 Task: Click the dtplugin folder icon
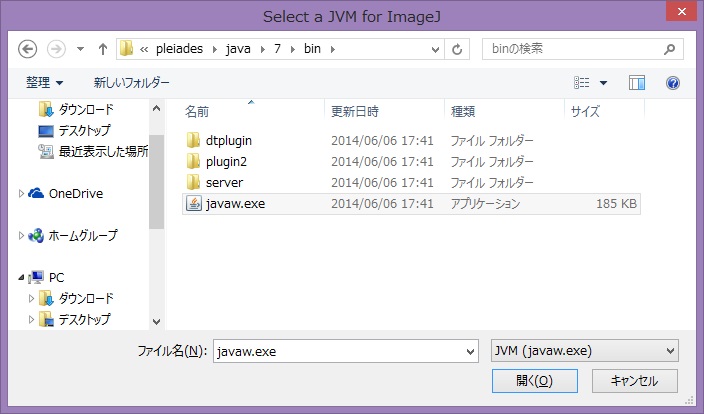pos(193,140)
